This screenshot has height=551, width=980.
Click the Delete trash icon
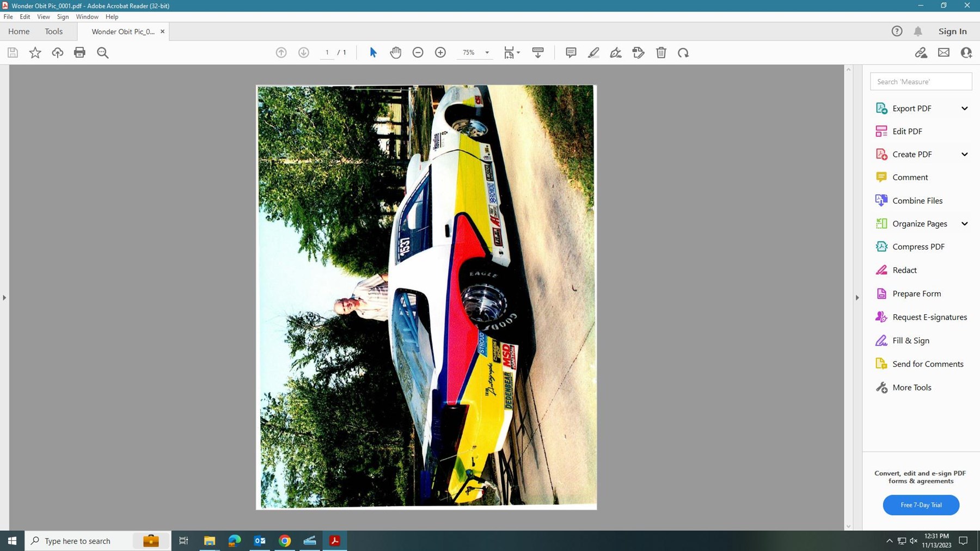click(x=661, y=53)
